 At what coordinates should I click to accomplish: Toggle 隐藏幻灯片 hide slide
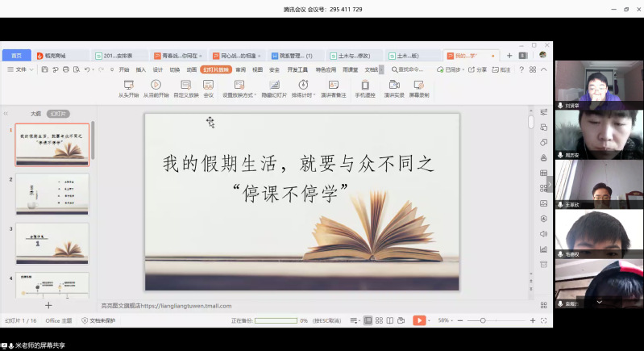point(274,86)
